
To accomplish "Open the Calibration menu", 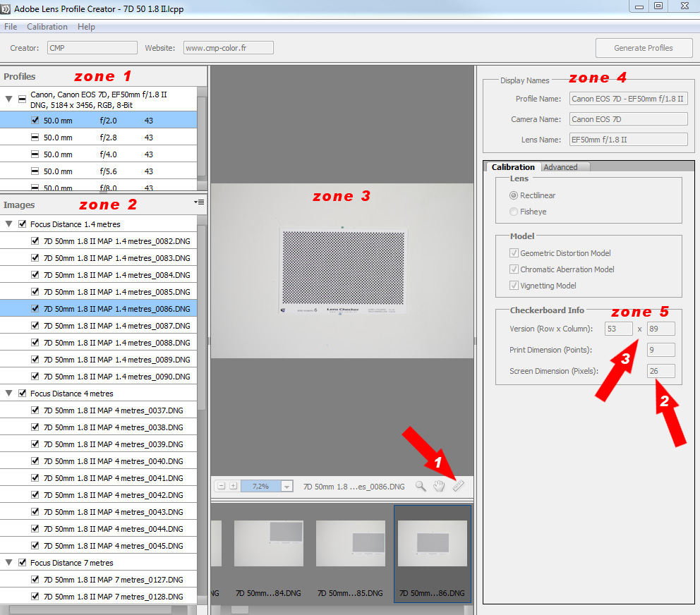I will [x=47, y=27].
